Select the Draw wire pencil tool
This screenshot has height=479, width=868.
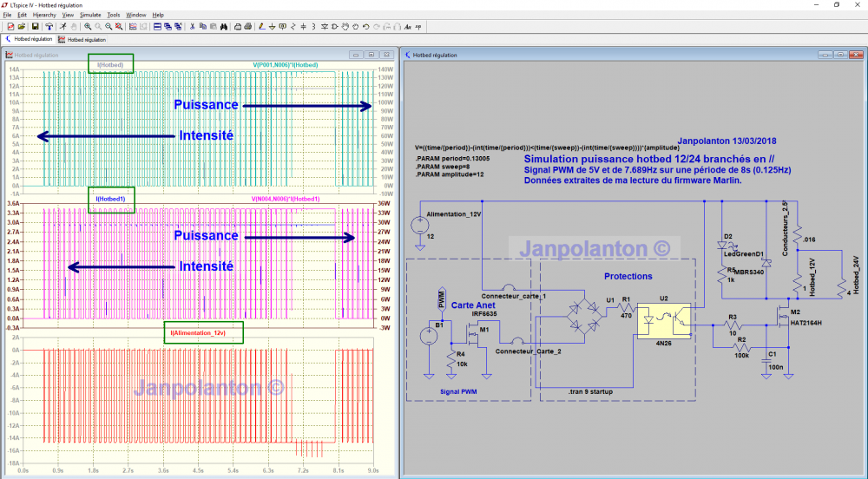click(x=262, y=27)
